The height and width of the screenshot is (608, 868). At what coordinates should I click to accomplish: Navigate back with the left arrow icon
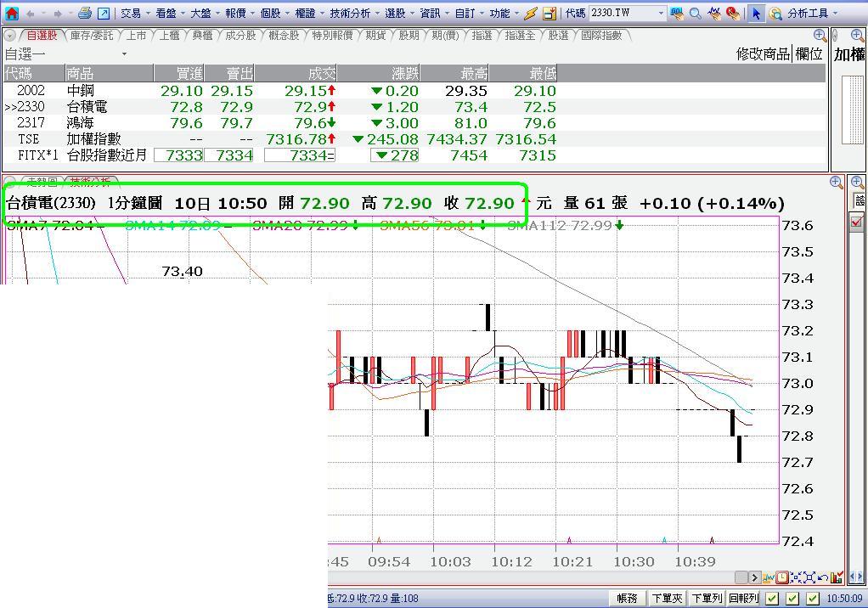tap(31, 14)
